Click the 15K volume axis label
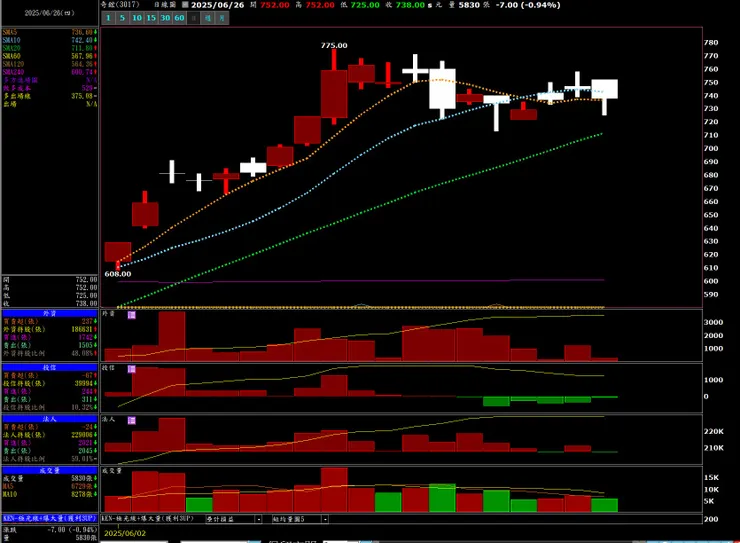The width and height of the screenshot is (740, 543). click(x=711, y=477)
